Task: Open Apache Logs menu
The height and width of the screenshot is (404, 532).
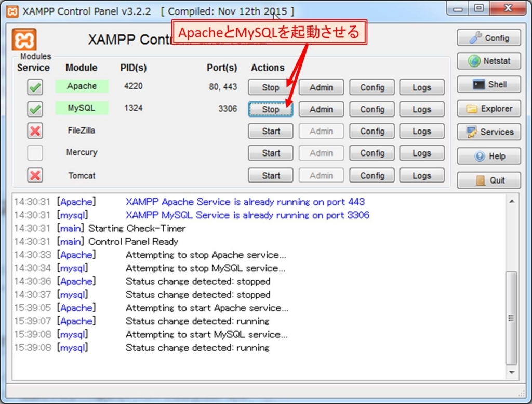Action: 422,87
